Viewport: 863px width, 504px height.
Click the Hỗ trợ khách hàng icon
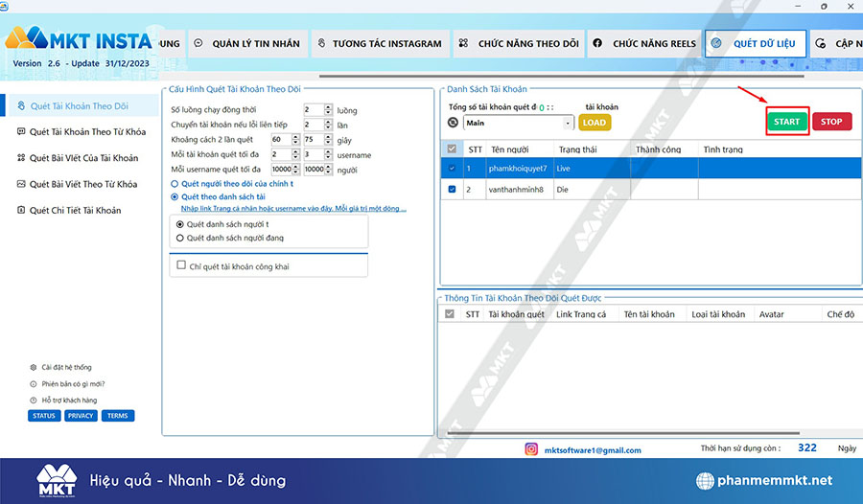click(x=33, y=400)
